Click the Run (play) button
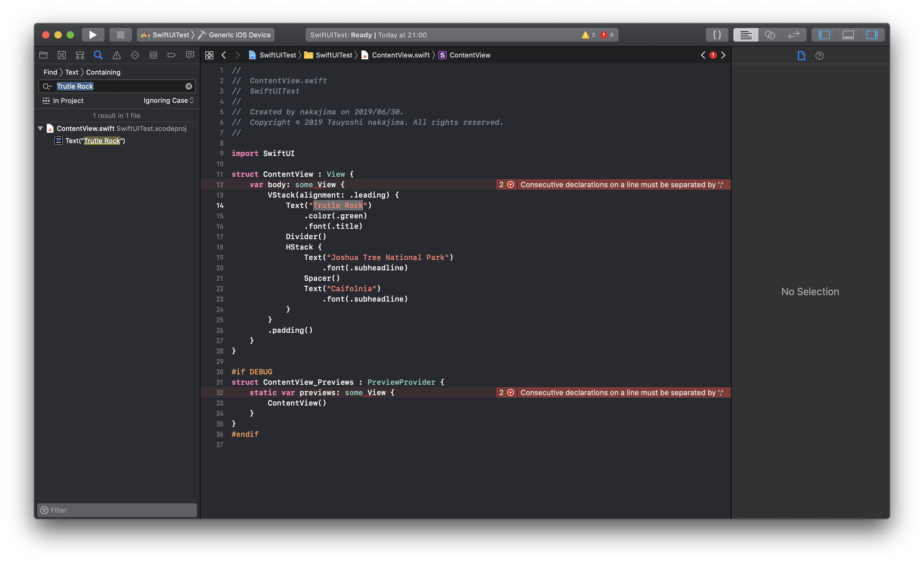This screenshot has height=564, width=924. tap(93, 35)
